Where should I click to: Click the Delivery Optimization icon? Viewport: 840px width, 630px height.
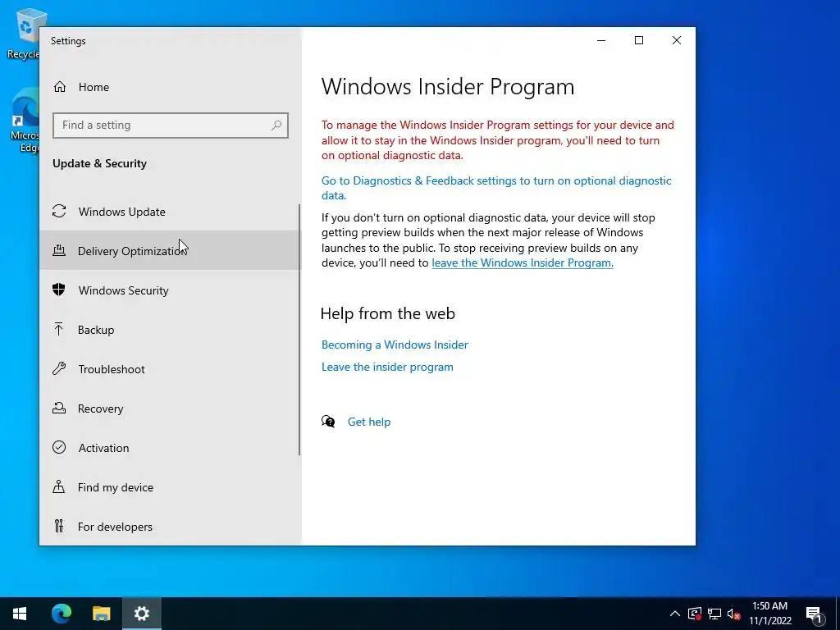(x=59, y=250)
